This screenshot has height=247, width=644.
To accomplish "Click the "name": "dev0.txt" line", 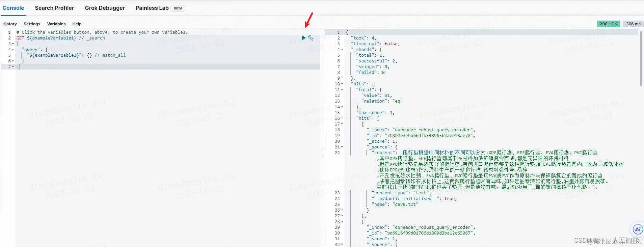I will 395,204.
